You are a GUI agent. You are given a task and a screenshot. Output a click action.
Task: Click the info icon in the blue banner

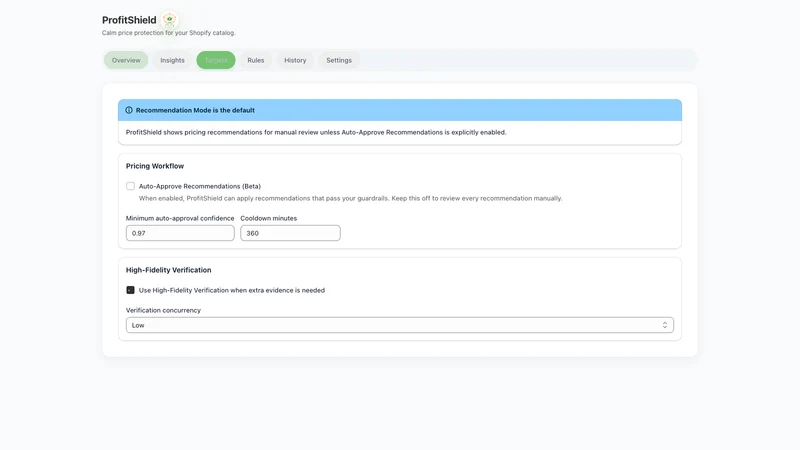[x=129, y=110]
